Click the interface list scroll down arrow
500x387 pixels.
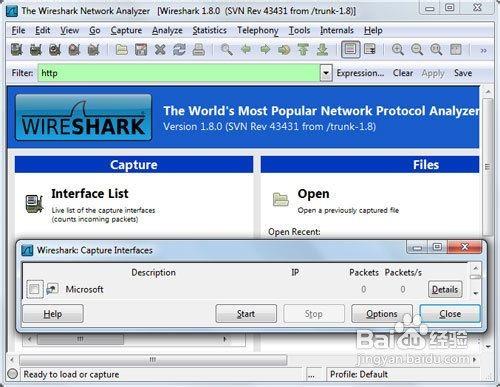[x=476, y=293]
